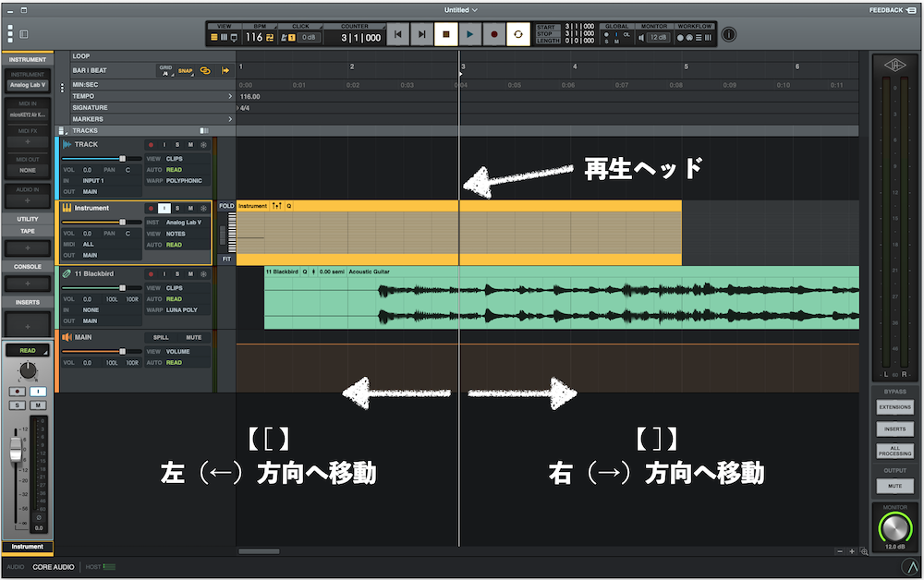This screenshot has width=924, height=580.
Task: Open the WARP POLYPHONIC dropdown
Action: (186, 181)
